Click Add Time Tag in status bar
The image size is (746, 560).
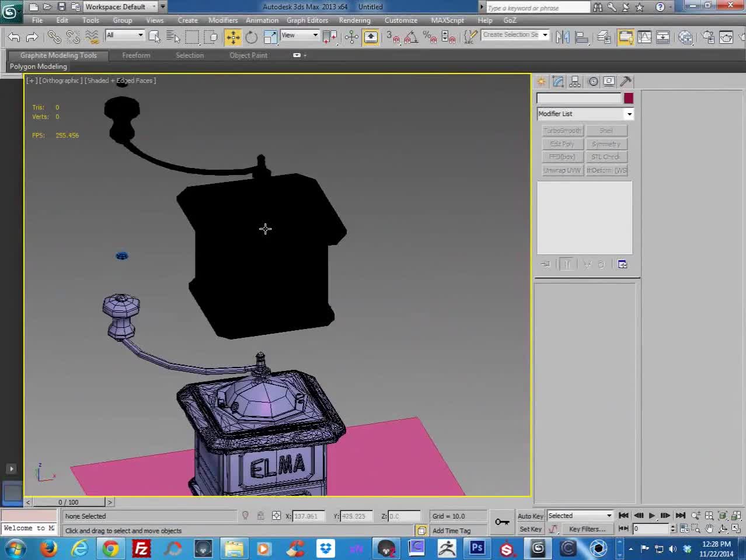[x=451, y=531]
